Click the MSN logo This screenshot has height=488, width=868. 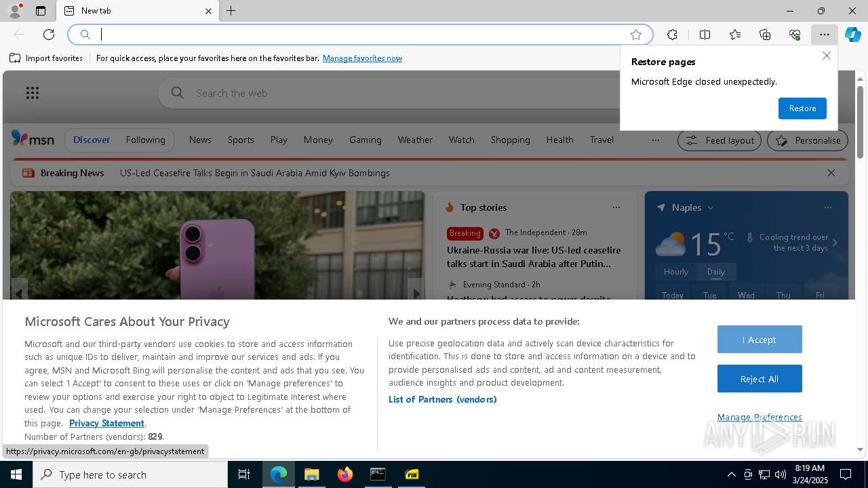tap(33, 139)
